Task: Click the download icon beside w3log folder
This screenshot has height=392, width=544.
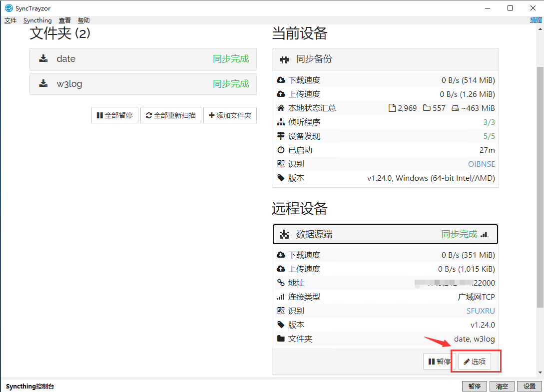Action: point(43,84)
